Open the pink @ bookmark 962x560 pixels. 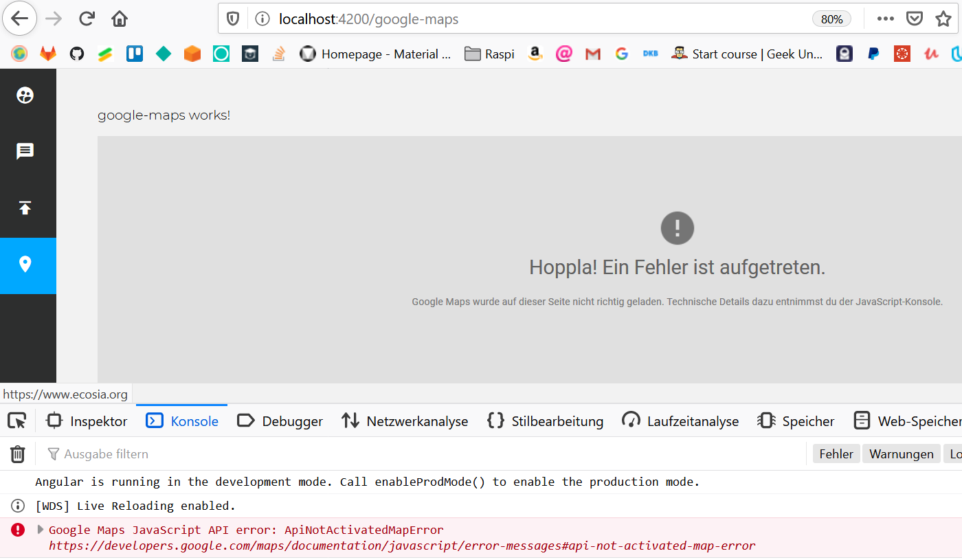(564, 54)
